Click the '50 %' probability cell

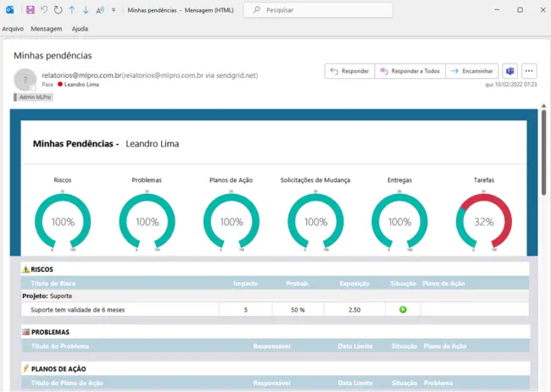coord(298,310)
